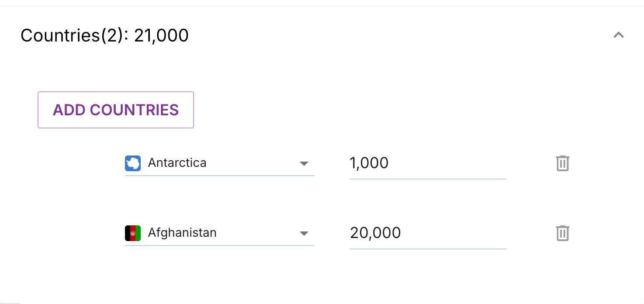Click the ADD COUNTRIES button
The image size is (644, 304).
(116, 110)
